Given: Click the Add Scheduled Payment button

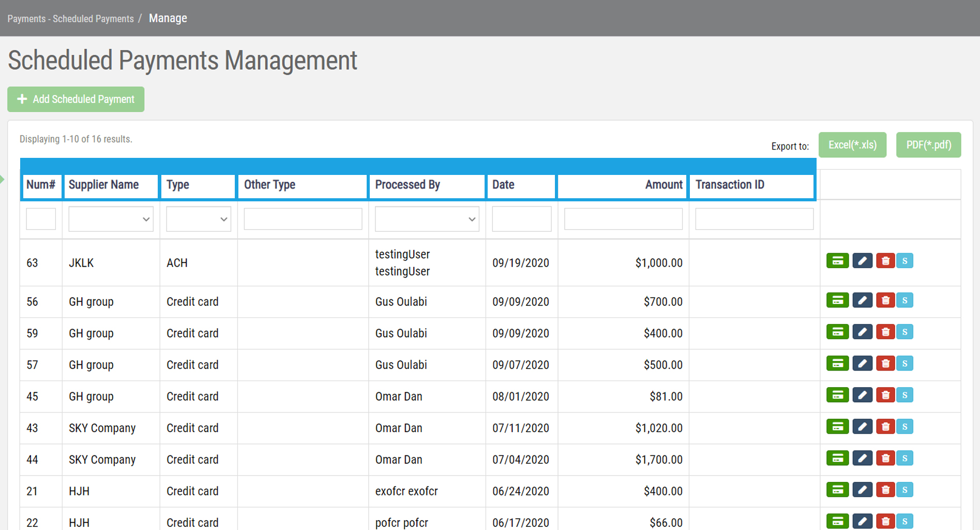Looking at the screenshot, I should [76, 99].
